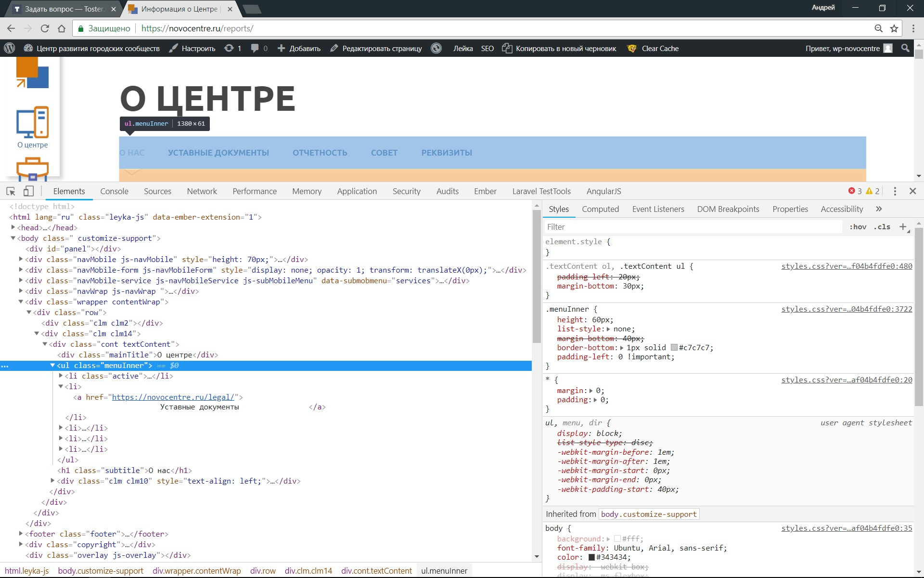
Task: Open the Event Listeners tab
Action: [x=658, y=209]
